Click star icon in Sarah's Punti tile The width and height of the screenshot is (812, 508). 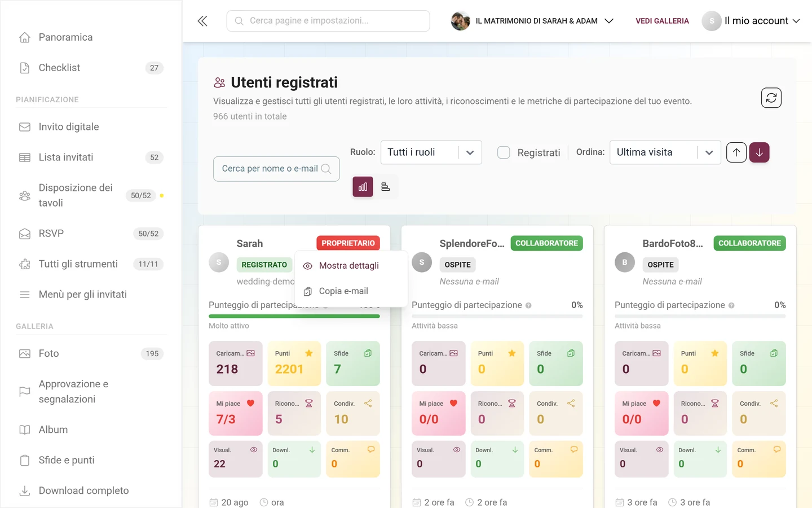309,353
